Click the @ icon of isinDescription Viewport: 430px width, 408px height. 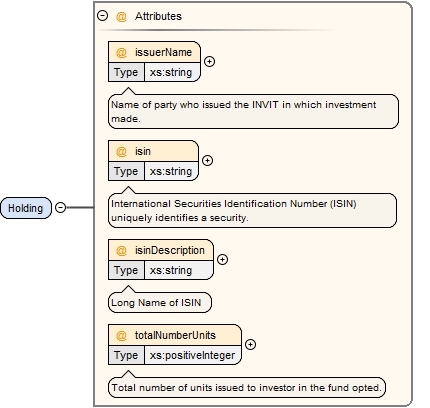[x=121, y=250]
